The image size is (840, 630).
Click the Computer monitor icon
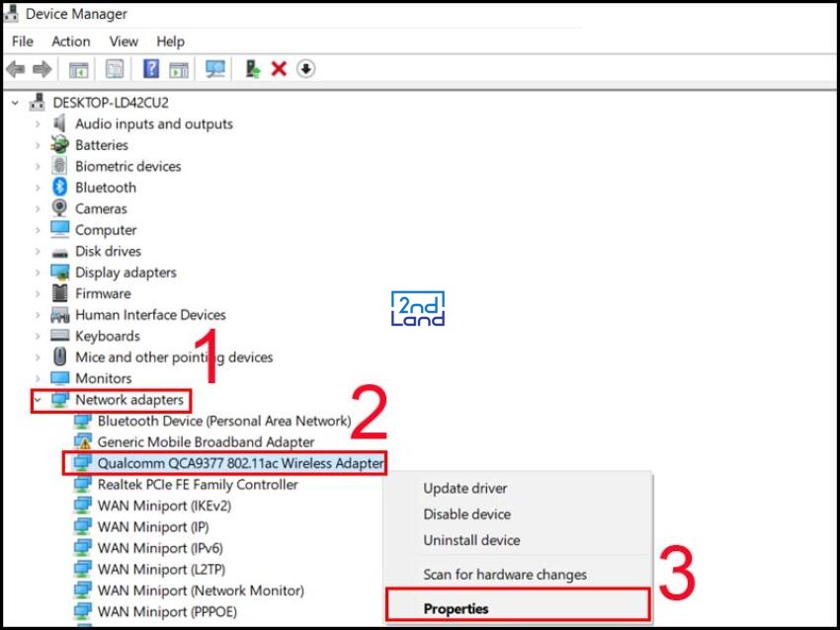59,229
